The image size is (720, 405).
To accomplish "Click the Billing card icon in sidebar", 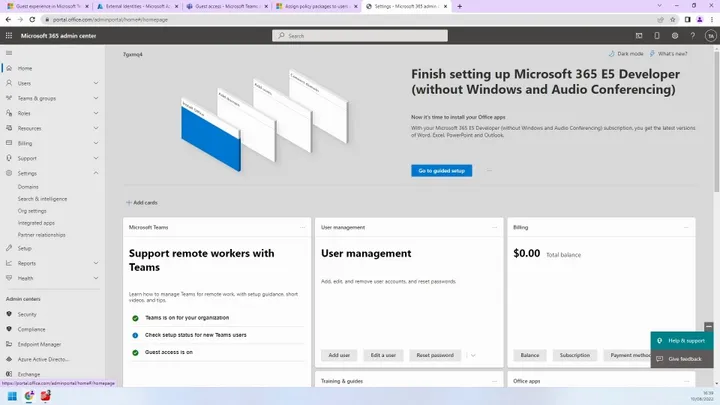I will coord(9,143).
